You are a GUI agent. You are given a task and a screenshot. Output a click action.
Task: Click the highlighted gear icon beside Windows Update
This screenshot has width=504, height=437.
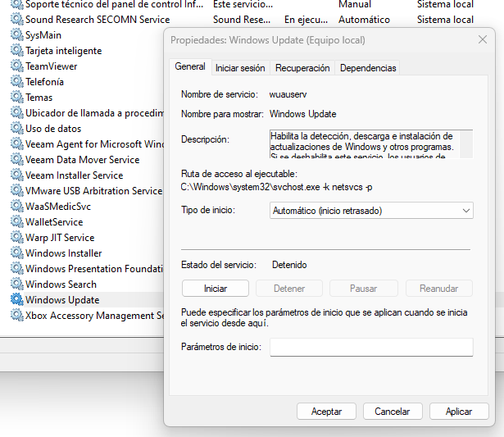(17, 300)
